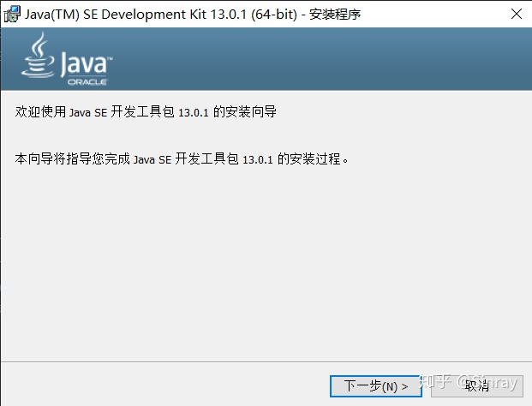Click the Java Oracle logo in the banner
Viewport: 532px width, 406px height.
(67, 59)
